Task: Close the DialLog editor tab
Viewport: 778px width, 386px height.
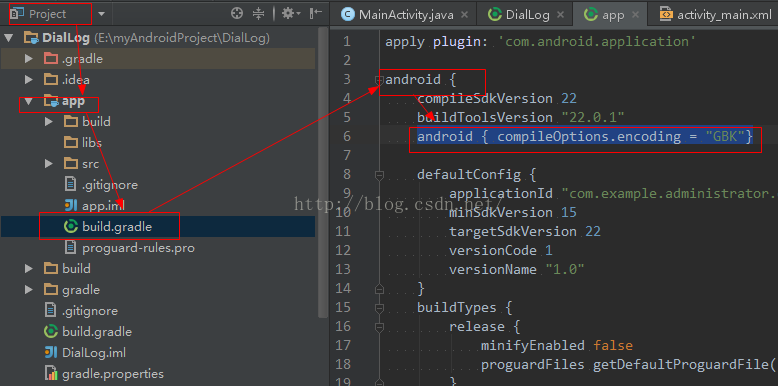Action: pos(560,14)
